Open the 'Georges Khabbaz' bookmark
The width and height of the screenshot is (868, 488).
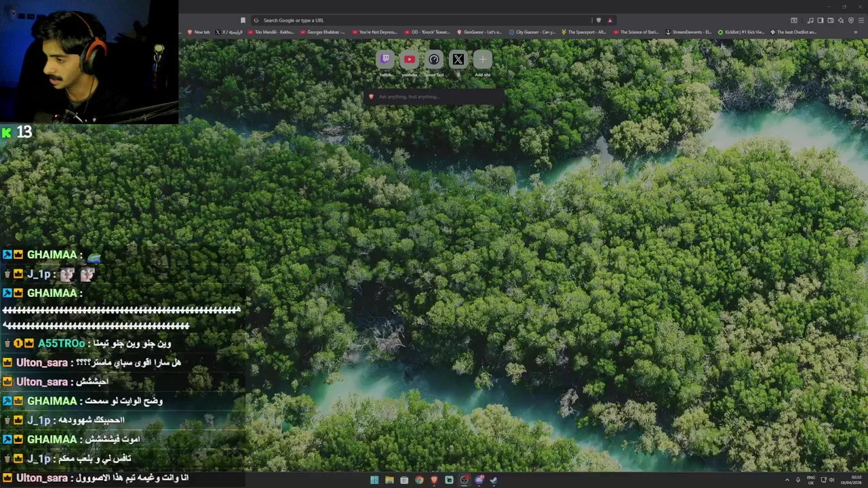pyautogui.click(x=322, y=32)
